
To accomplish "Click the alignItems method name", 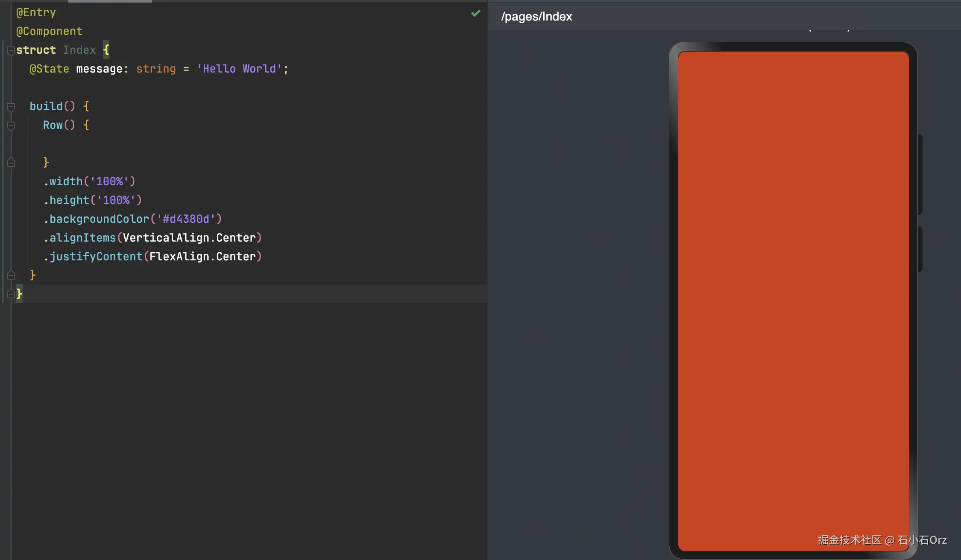I will pyautogui.click(x=82, y=238).
